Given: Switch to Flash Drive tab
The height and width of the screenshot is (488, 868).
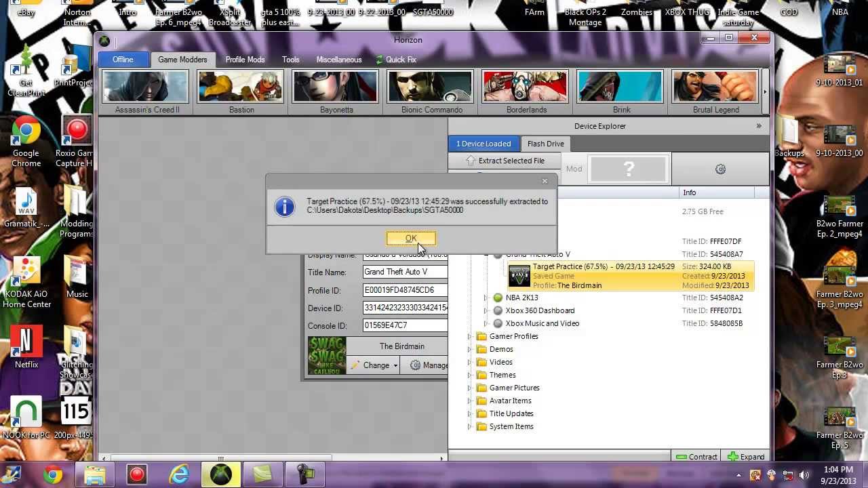Looking at the screenshot, I should point(546,144).
